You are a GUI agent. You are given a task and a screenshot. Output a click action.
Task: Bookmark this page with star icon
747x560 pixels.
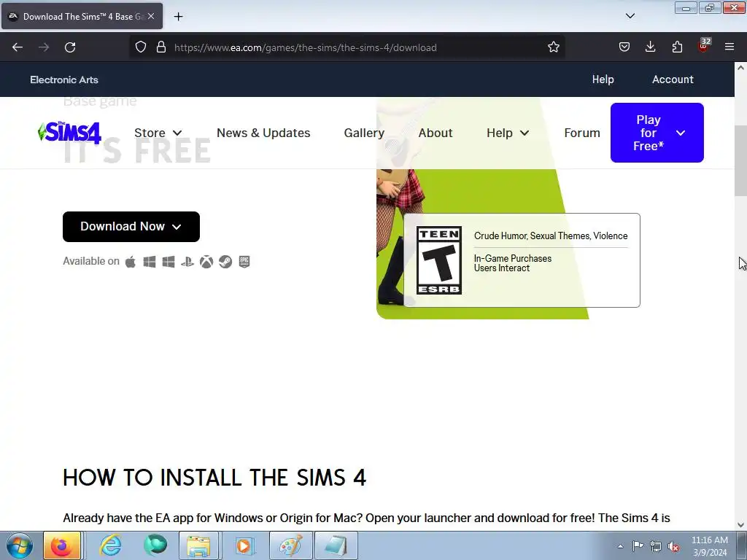553,47
